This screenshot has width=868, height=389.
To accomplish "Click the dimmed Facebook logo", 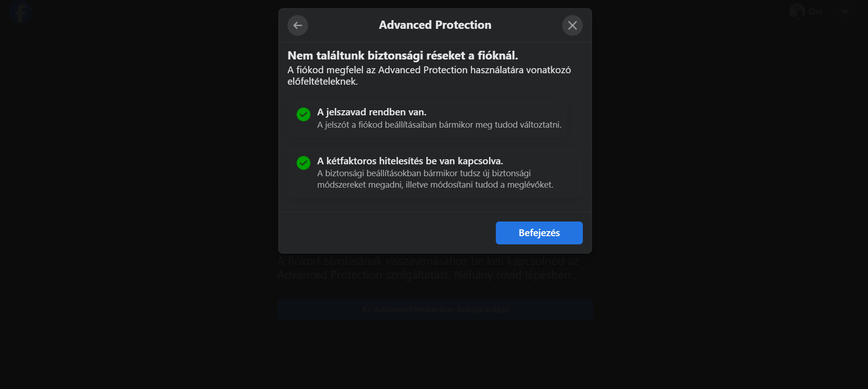I will (x=20, y=12).
